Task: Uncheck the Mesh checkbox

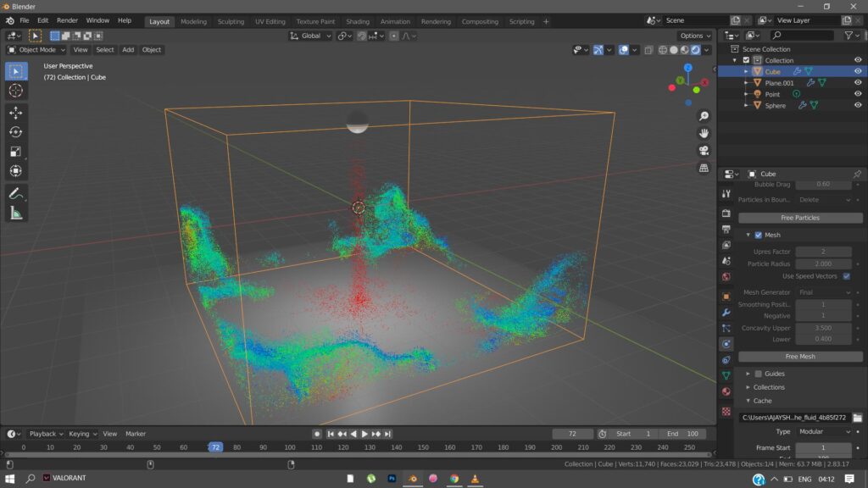Action: [x=759, y=236]
